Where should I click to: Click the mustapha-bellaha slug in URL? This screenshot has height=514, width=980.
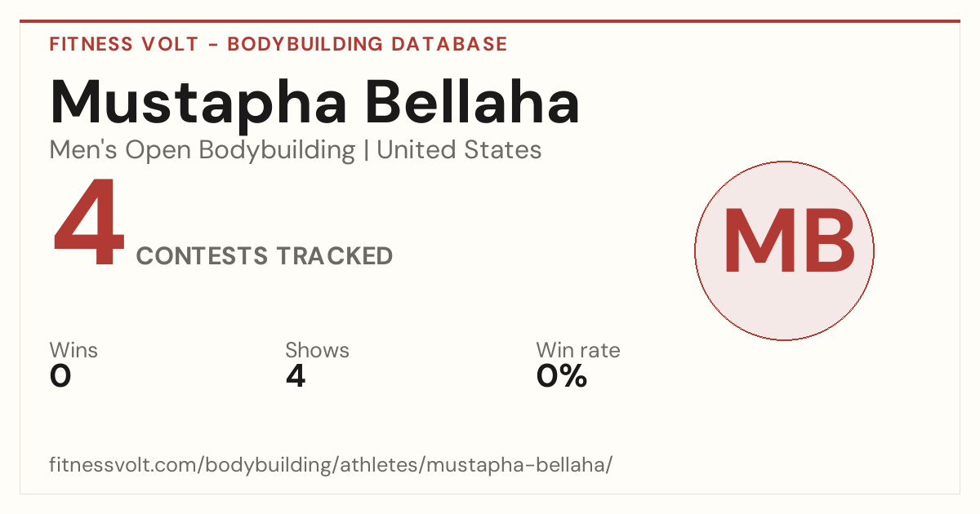(x=516, y=466)
